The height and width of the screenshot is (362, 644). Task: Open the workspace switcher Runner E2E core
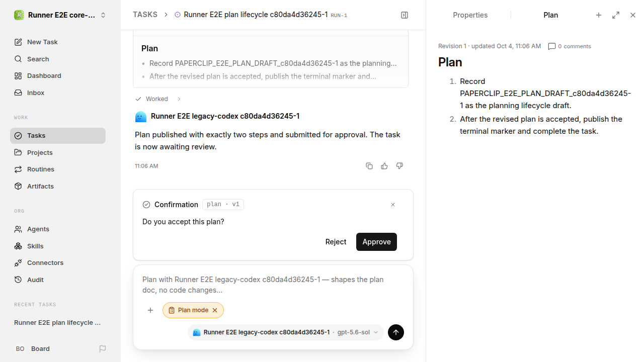click(x=60, y=15)
